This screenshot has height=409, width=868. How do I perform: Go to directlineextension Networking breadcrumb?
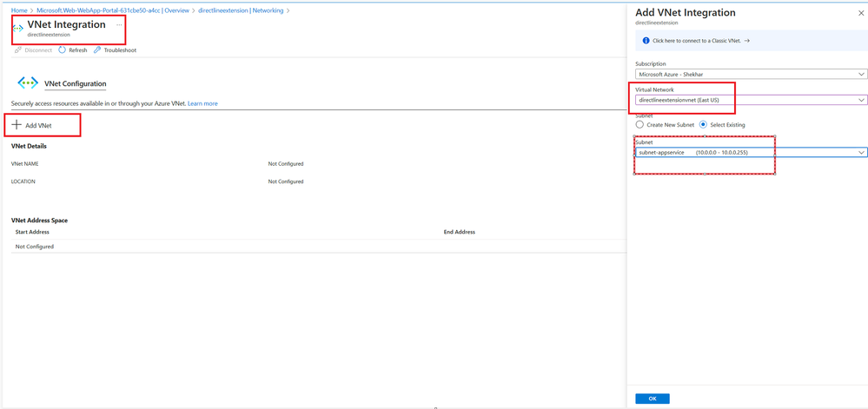click(241, 10)
